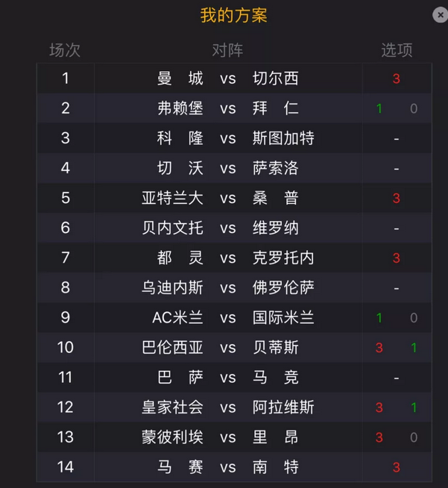This screenshot has width=448, height=488.
Task: Click the red 3 for 都灵 vs 克罗托内
Action: pos(396,258)
